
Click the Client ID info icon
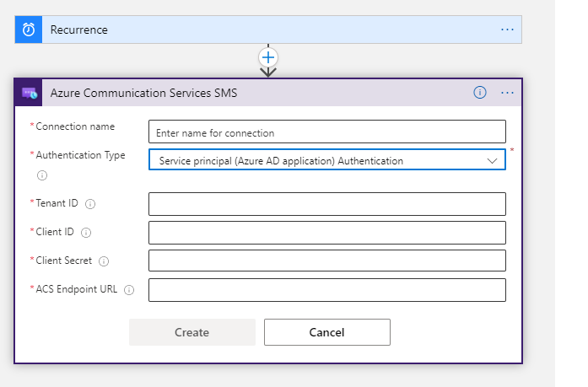pyautogui.click(x=86, y=233)
